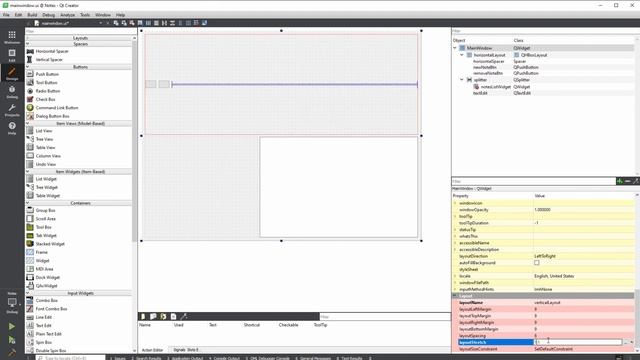Viewport: 640px width, 360px height.
Task: Click the Lay Out in Form icon
Action: (180, 23)
